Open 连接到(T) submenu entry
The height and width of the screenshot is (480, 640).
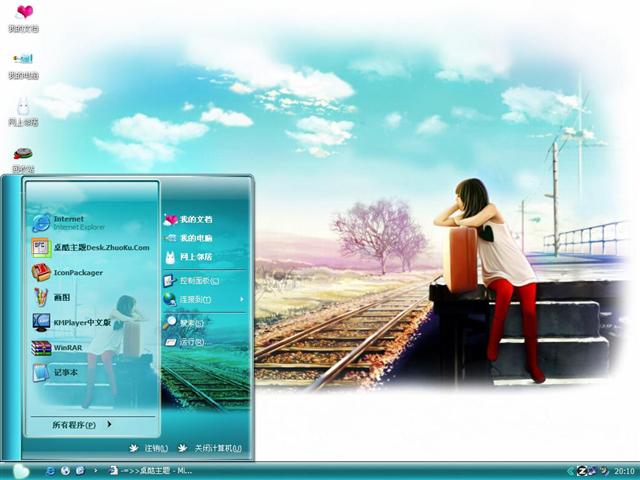coord(204,300)
